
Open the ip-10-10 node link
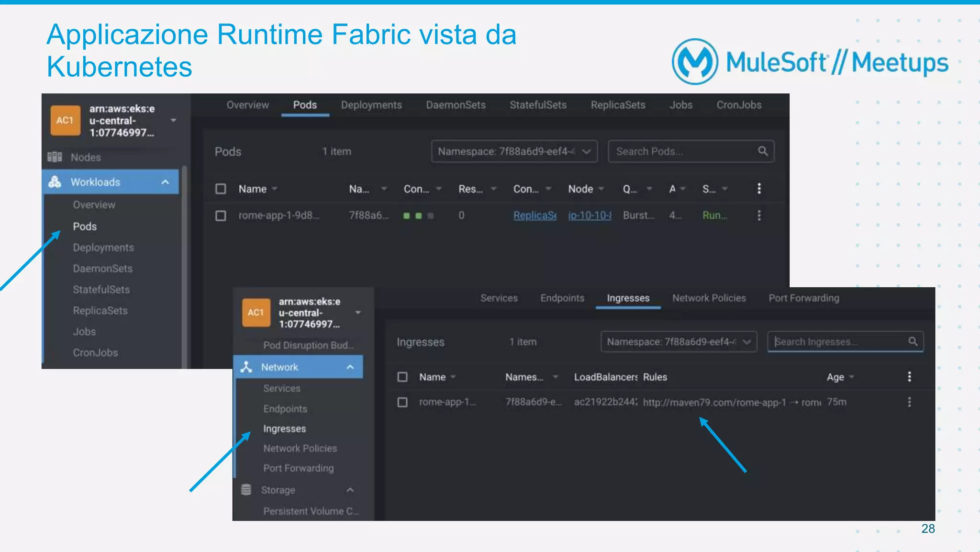click(x=590, y=215)
